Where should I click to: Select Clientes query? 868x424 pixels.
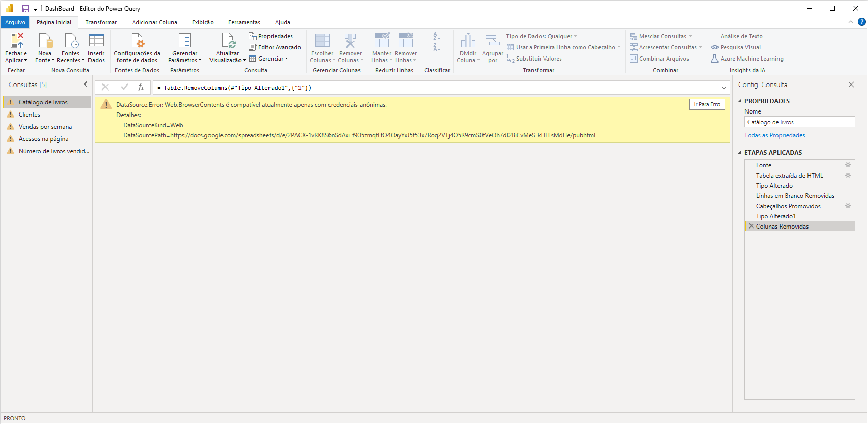(x=47, y=115)
